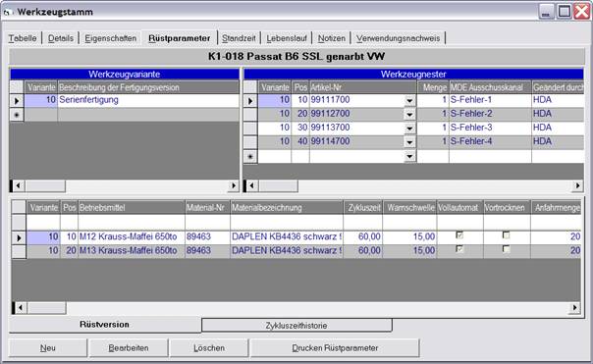Enable Vortrocknen for M13 Krauss-Maffei row
593x364 pixels.
point(506,249)
